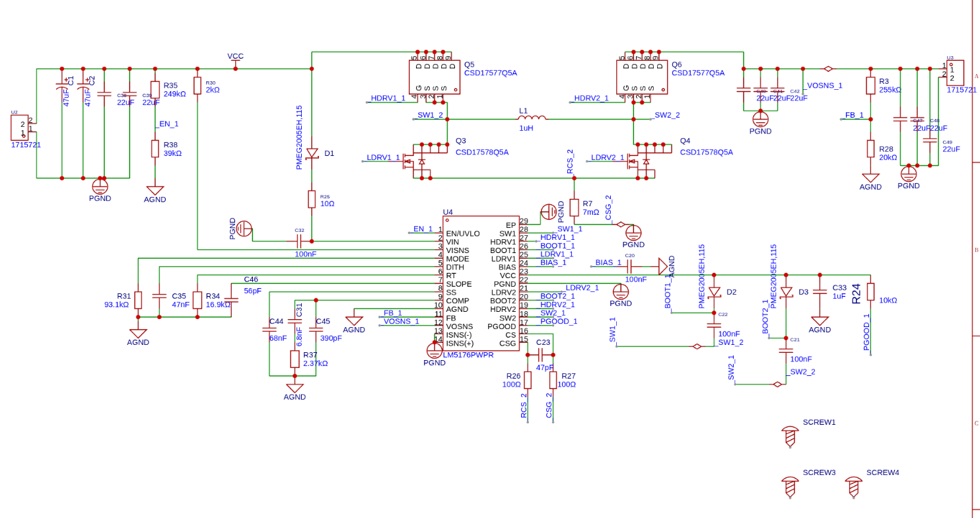Select the SCREW4 mounting hole symbol

coord(855,486)
